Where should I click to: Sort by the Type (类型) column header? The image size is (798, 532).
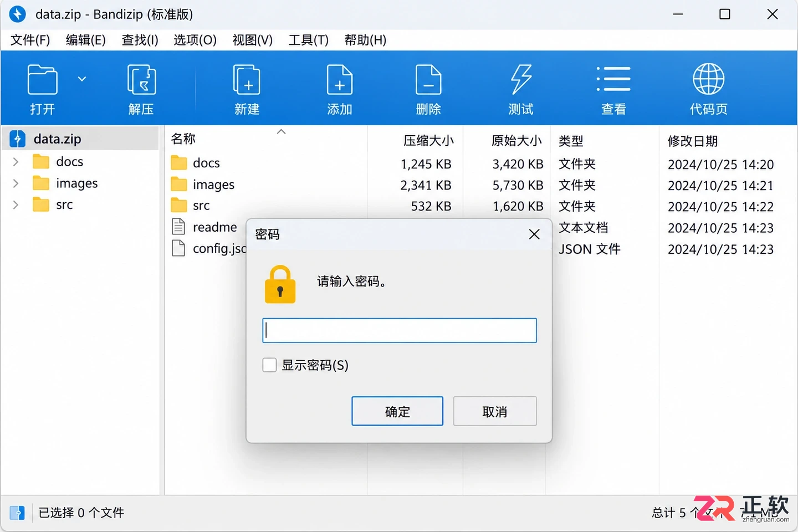click(x=571, y=141)
